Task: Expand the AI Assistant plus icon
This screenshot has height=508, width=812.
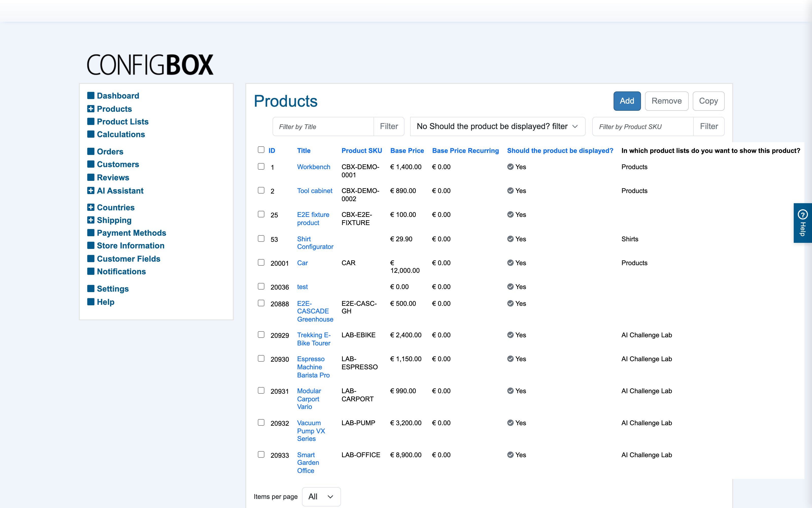Action: (91, 190)
